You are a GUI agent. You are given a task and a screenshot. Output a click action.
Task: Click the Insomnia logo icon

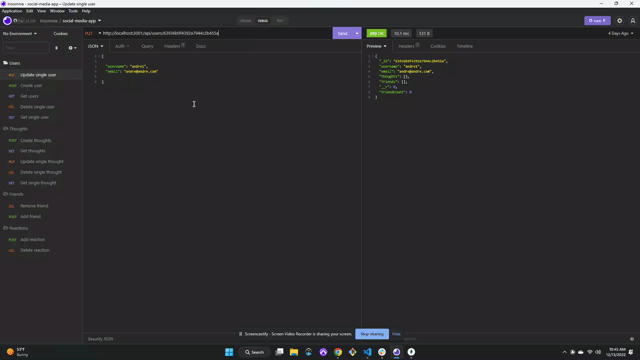click(x=7, y=20)
